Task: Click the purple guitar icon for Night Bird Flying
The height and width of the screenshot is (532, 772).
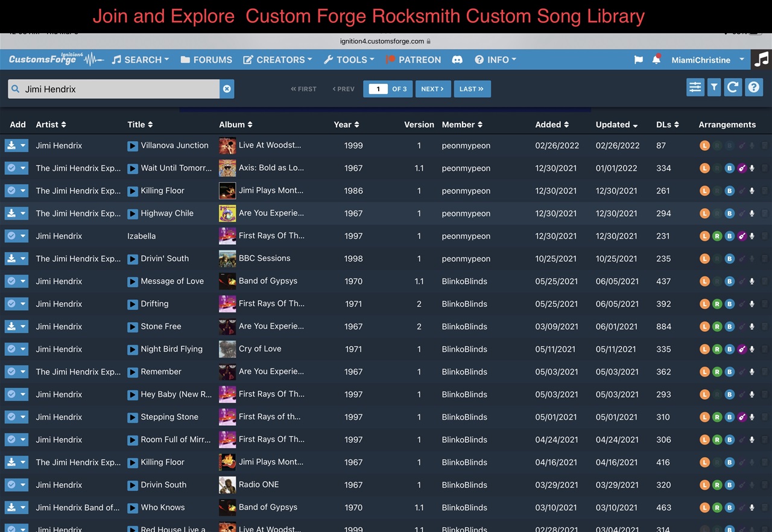Action: (x=742, y=349)
